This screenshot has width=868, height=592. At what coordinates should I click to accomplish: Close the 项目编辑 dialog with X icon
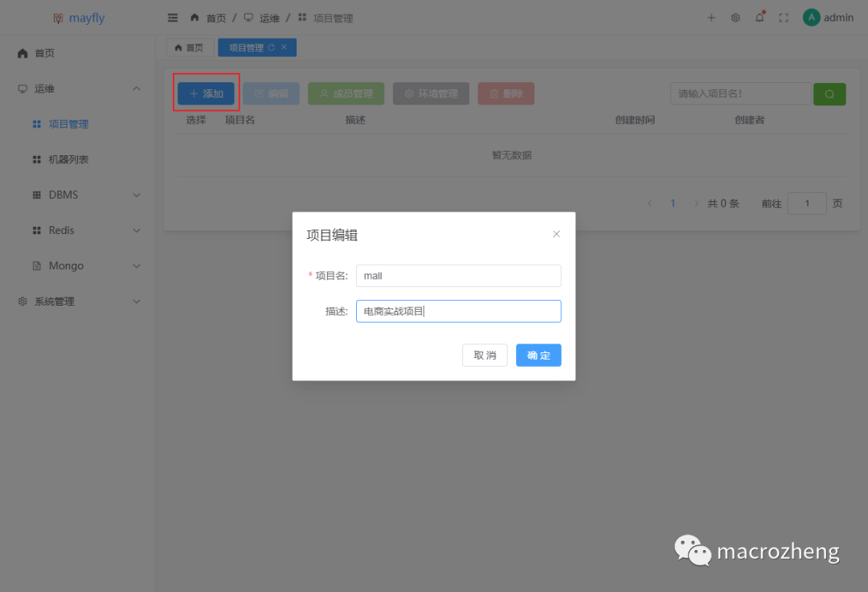(556, 234)
